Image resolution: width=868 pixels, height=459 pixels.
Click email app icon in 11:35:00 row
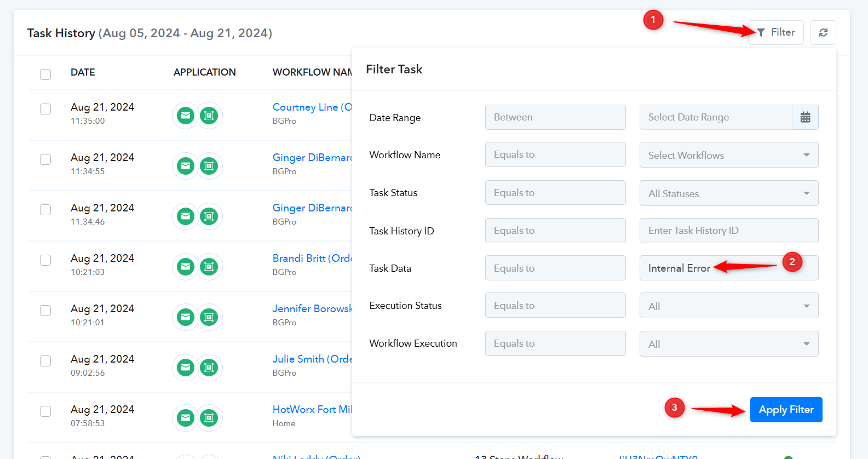click(186, 116)
